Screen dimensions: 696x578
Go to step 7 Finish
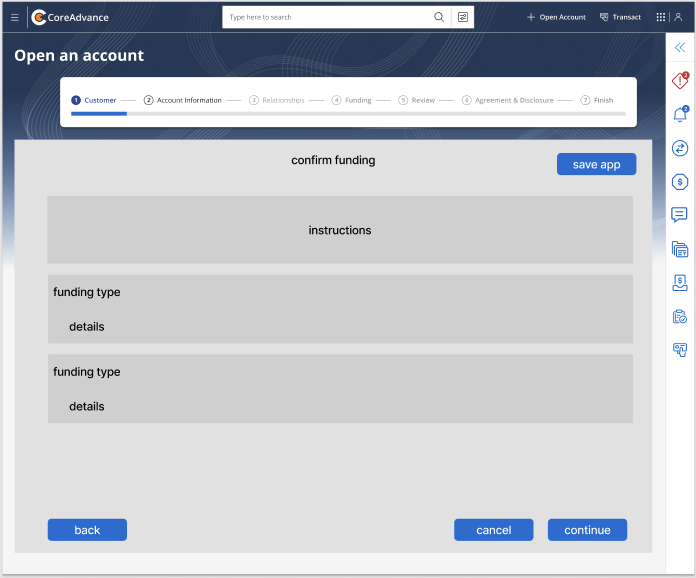597,100
